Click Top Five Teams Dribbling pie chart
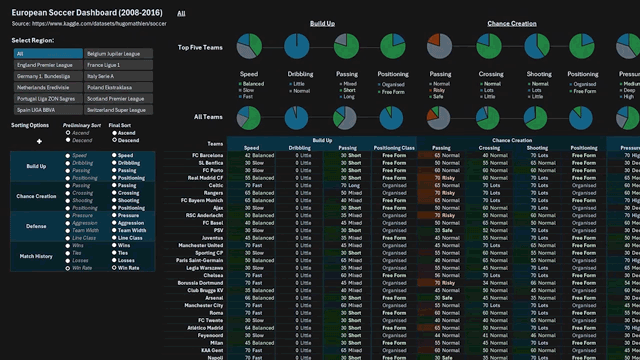Image resolution: width=640 pixels, height=360 pixels. pos(297,46)
